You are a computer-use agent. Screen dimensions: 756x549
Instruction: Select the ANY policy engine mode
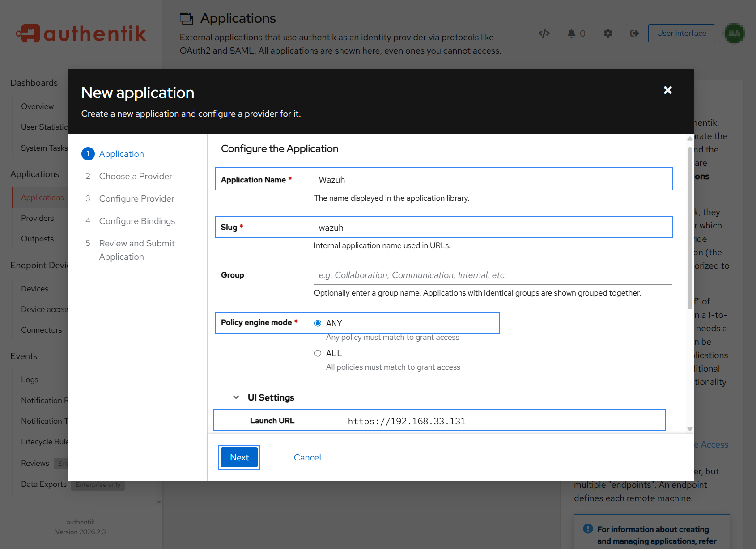tap(318, 323)
